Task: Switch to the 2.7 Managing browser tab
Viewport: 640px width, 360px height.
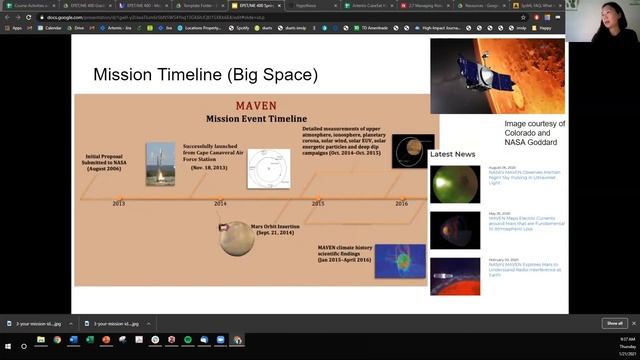Action: (x=425, y=6)
